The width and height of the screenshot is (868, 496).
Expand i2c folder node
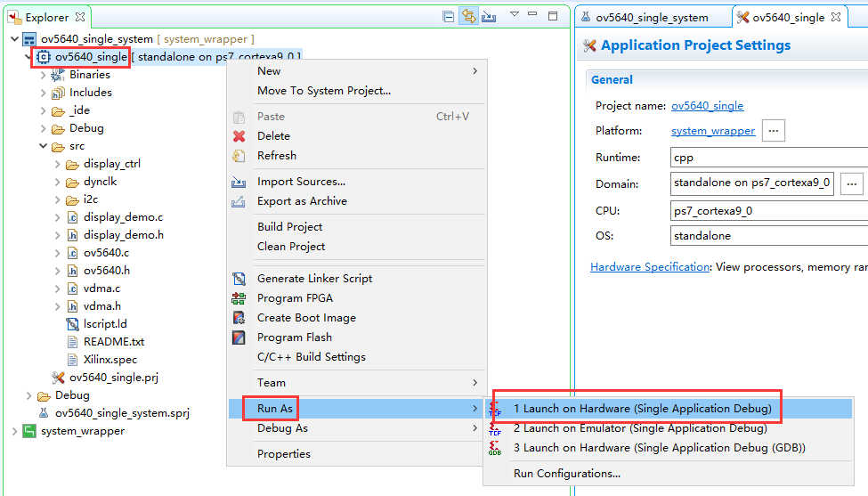58,199
